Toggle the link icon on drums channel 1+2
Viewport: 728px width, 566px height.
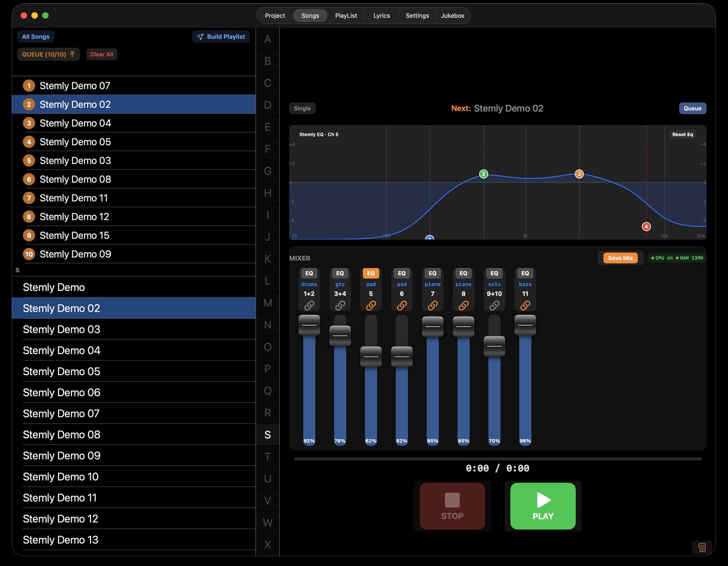[x=309, y=306]
